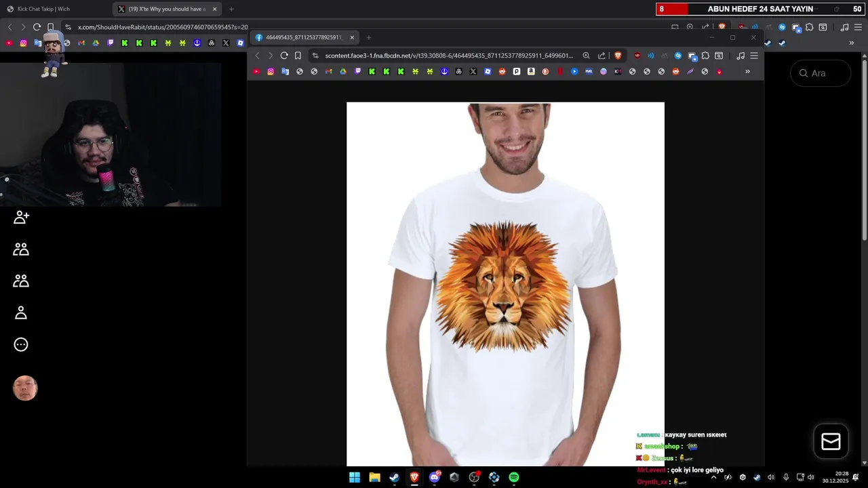
Task: Click the x.com/ShouldHaveRabit address bar
Action: click(163, 27)
